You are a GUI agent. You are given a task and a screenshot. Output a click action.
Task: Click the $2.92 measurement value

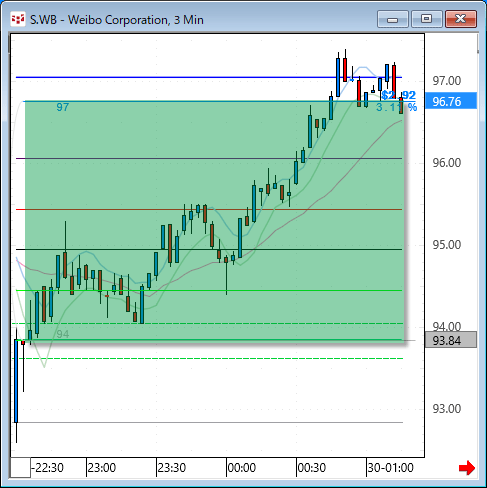pos(399,95)
